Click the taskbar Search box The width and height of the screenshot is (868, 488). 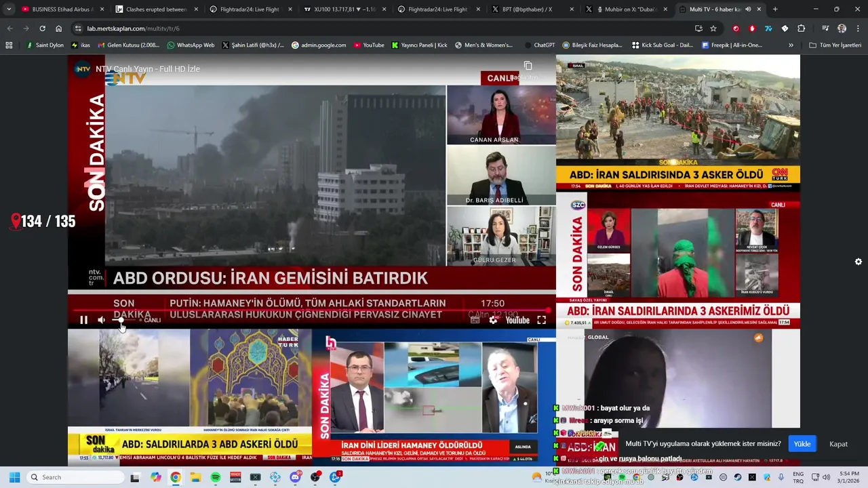(x=76, y=477)
